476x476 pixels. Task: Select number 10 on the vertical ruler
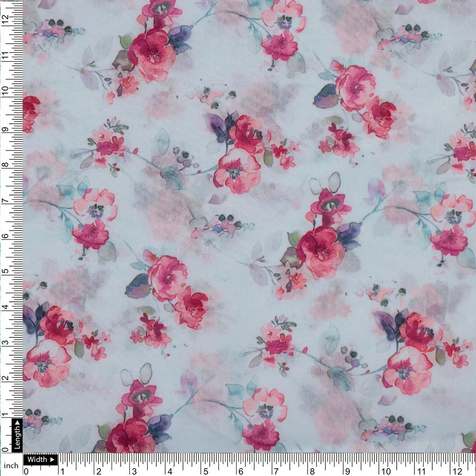click(x=5, y=89)
